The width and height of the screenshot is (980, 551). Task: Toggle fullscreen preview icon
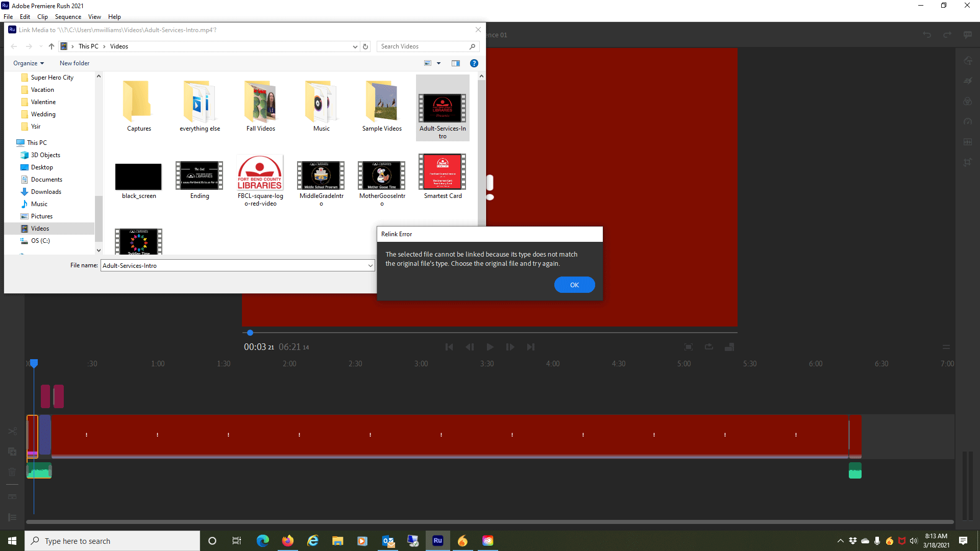(689, 347)
